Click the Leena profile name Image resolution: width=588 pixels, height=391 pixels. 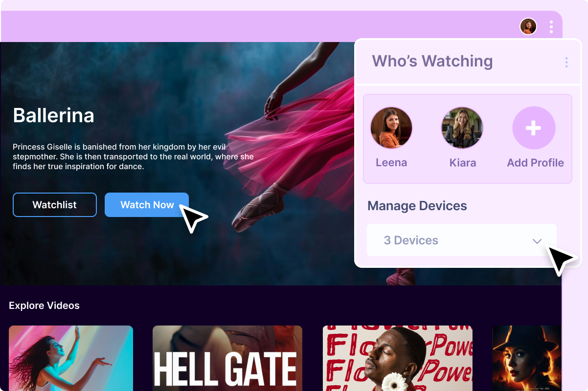pyautogui.click(x=391, y=163)
